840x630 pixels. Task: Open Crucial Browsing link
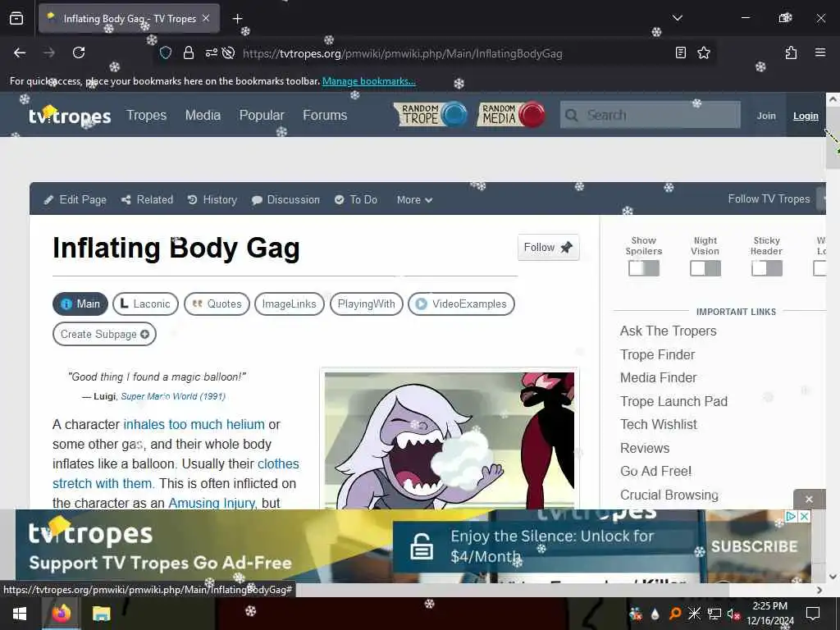[669, 495]
